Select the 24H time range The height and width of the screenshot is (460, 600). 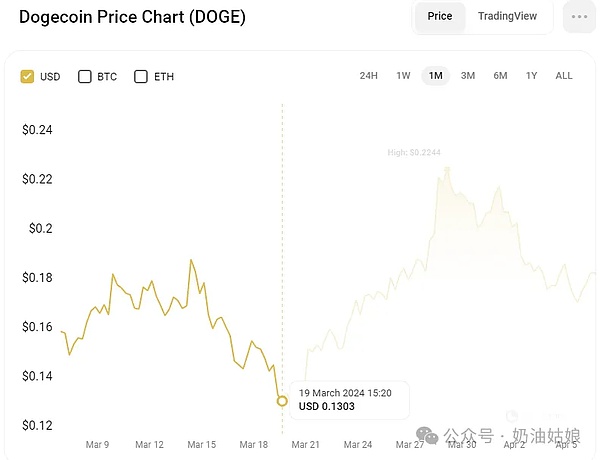[368, 76]
